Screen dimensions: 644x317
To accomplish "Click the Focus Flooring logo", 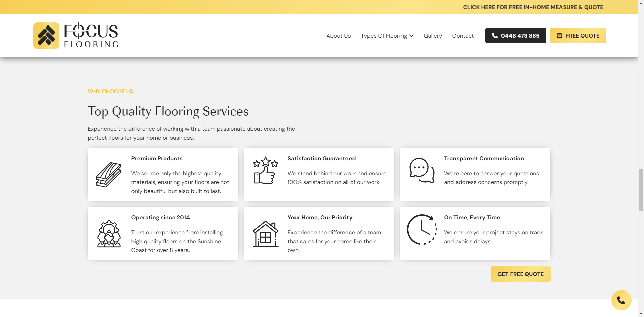I will [75, 36].
